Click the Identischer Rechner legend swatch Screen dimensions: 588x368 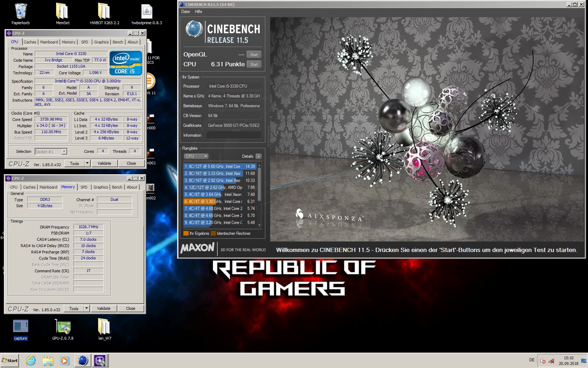[213, 233]
